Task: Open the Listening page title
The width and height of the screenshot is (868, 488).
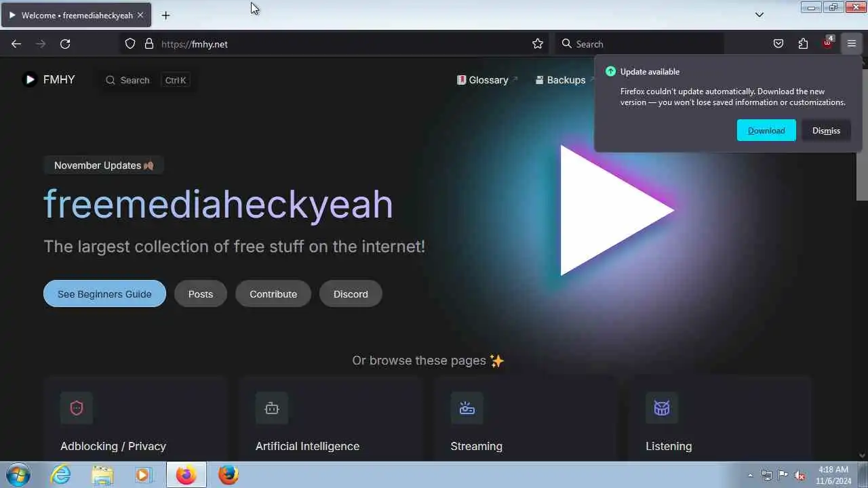Action: point(669,446)
